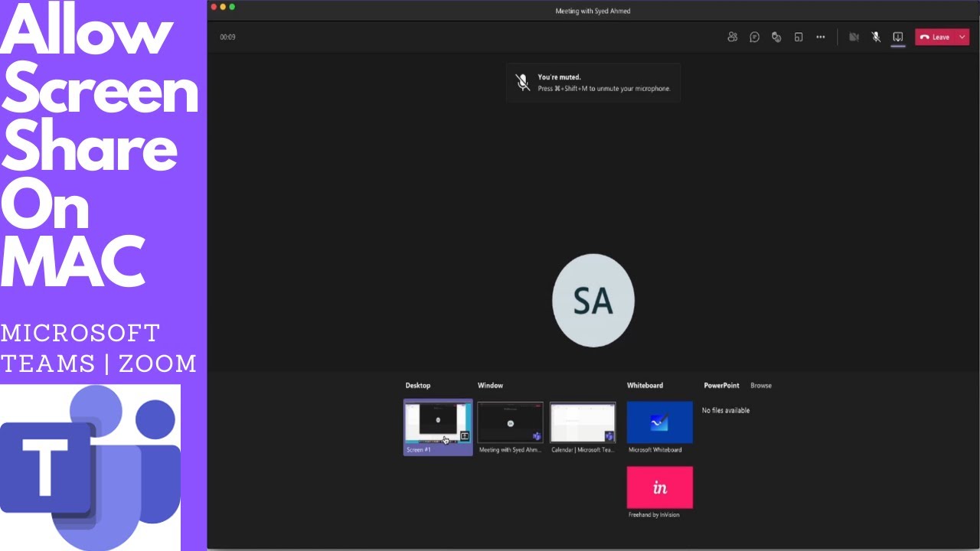Share the Calendar Microsoft Teams window

tap(583, 427)
